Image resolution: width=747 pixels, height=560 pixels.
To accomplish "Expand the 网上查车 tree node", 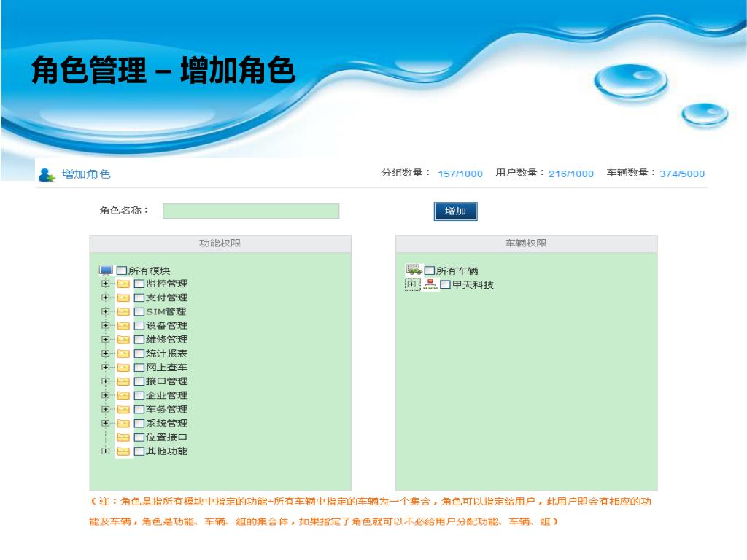I will click(x=106, y=367).
